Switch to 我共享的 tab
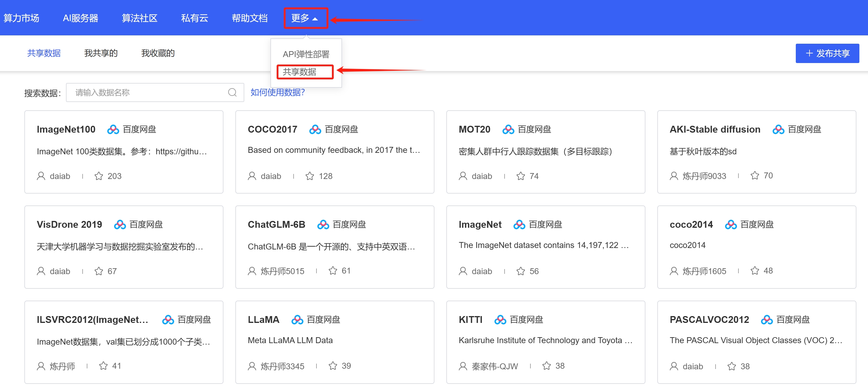The image size is (868, 391). 101,53
